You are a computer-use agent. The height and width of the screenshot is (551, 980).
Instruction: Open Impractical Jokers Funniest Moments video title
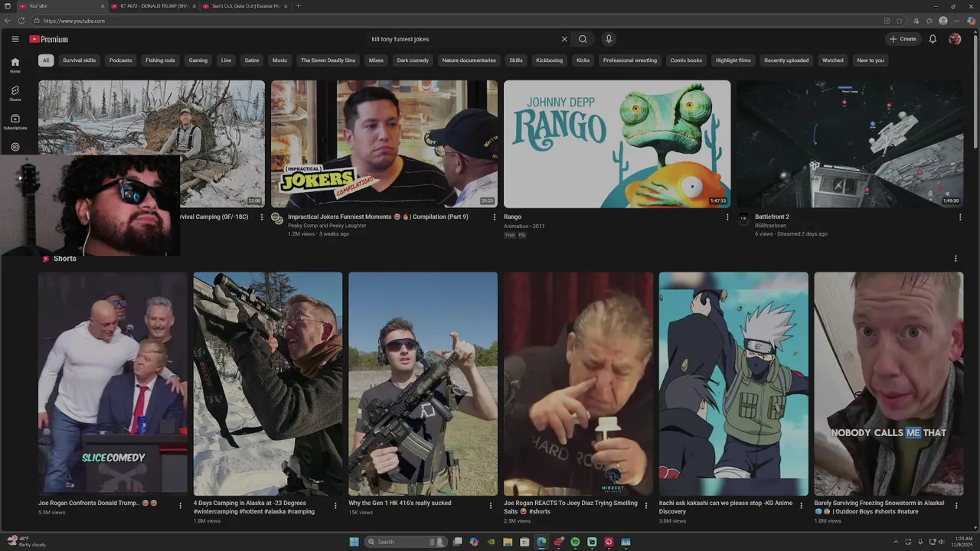(378, 217)
